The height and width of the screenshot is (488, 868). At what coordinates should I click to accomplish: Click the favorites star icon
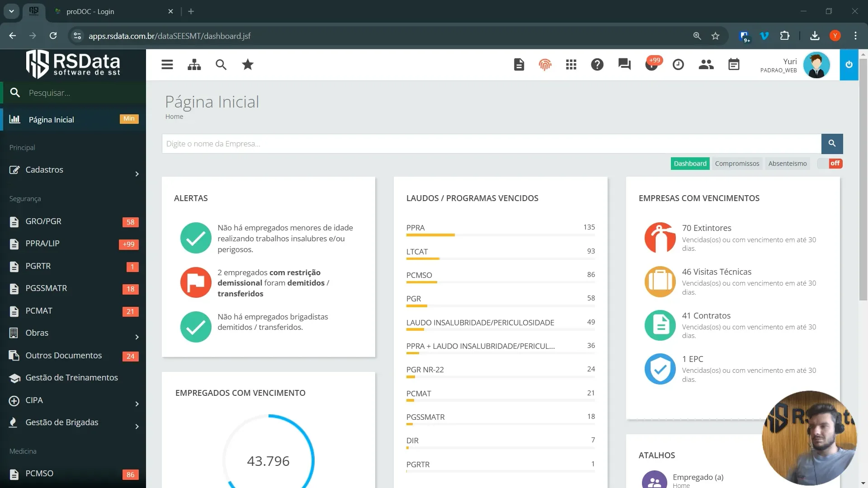point(247,65)
